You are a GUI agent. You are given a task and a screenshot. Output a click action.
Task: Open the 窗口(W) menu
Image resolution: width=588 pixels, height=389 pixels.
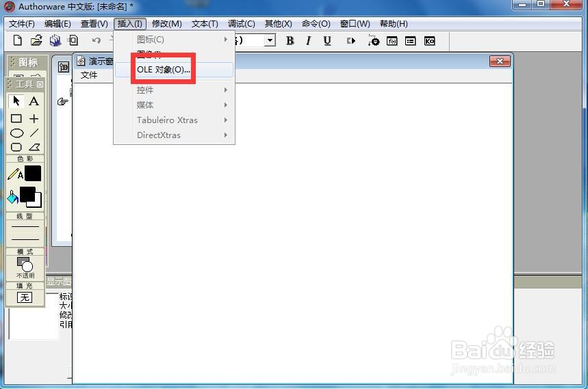[x=355, y=24]
